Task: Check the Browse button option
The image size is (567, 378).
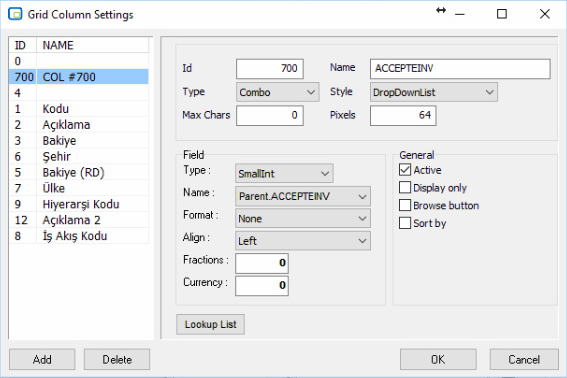Action: 405,205
